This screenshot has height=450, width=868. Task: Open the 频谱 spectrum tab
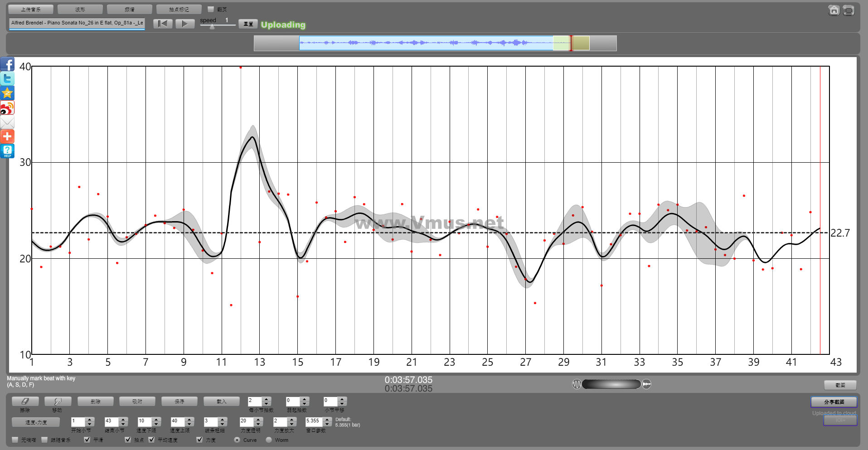point(129,9)
